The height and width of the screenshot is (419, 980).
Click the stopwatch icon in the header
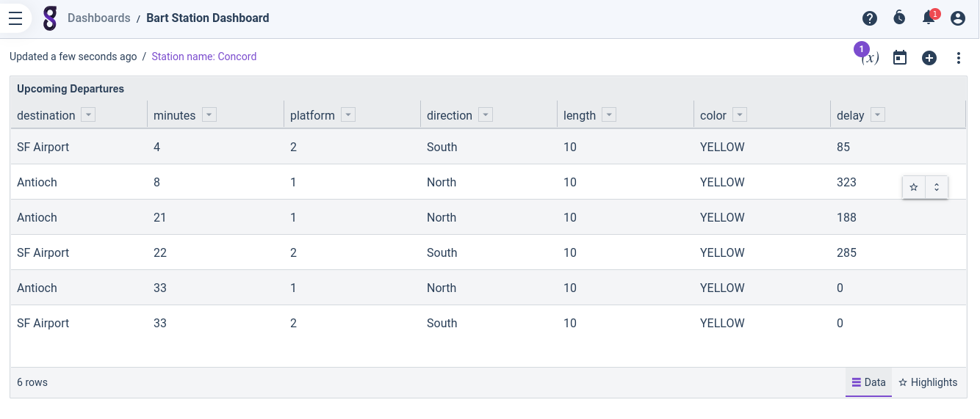pyautogui.click(x=899, y=18)
